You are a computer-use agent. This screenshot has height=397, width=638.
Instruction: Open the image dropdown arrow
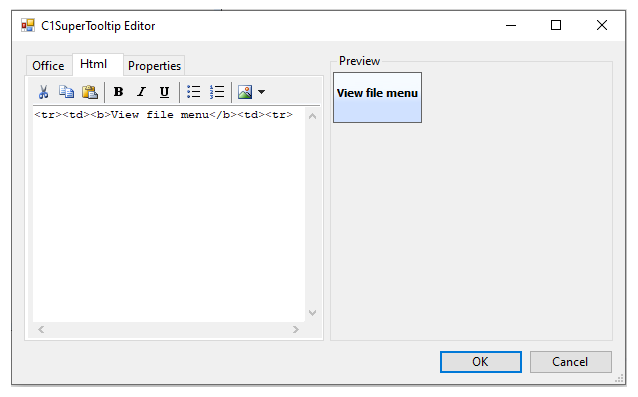tap(262, 92)
